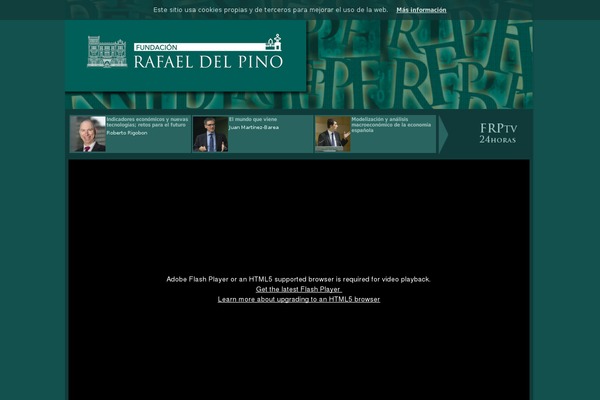The image size is (600, 400).
Task: Click 'Juan Martínez-Barea' speaker name
Action: tap(254, 127)
